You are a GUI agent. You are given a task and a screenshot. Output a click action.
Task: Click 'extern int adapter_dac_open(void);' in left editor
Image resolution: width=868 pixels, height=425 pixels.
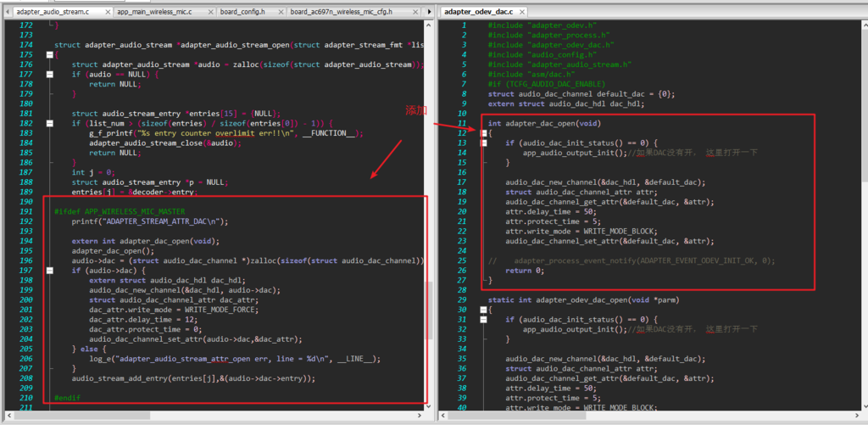coord(146,241)
